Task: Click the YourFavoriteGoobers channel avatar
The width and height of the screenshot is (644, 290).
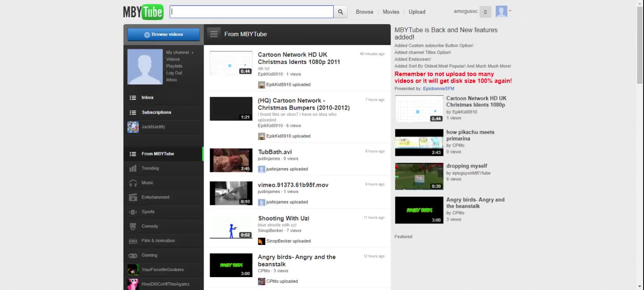Action: tap(133, 270)
